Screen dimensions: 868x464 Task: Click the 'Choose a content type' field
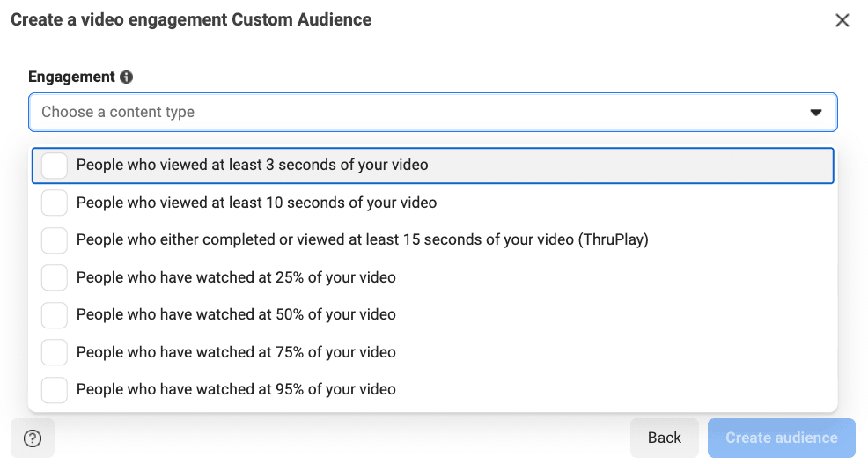pos(433,112)
